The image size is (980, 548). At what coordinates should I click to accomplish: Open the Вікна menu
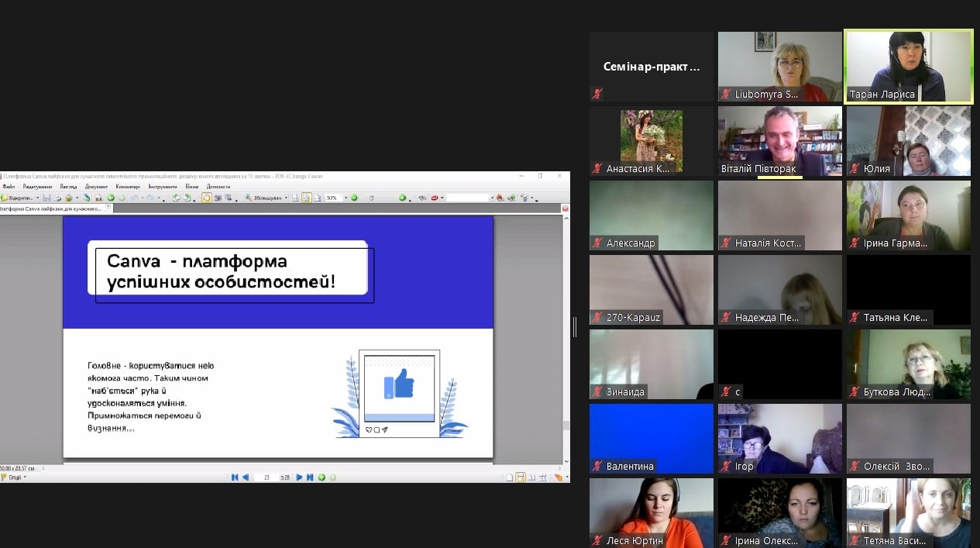click(x=192, y=187)
